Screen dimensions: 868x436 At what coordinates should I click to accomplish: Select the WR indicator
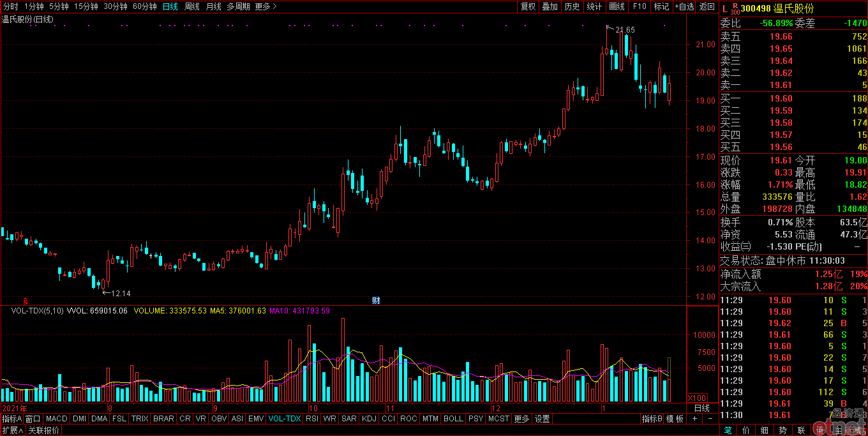(x=330, y=419)
